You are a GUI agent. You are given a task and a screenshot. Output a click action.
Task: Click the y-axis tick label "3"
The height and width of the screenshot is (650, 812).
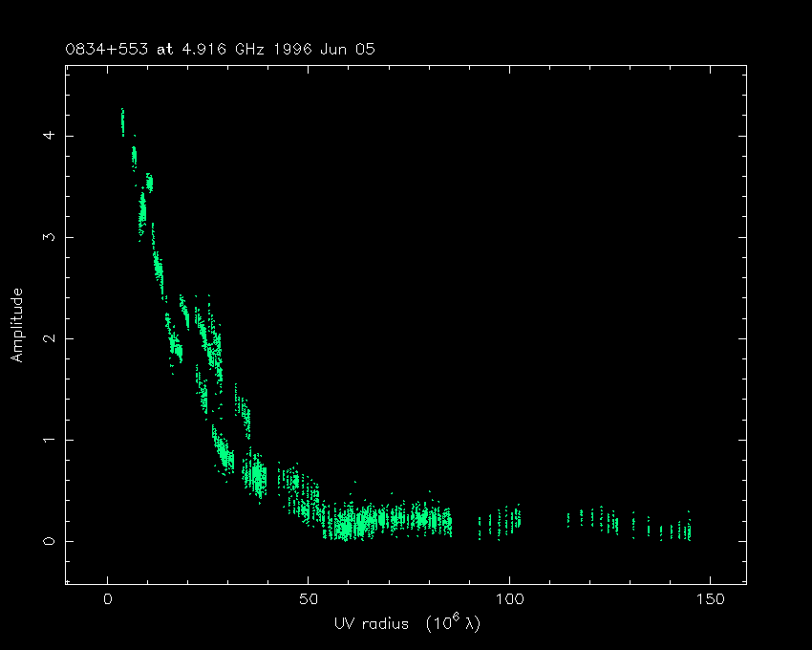click(x=46, y=237)
